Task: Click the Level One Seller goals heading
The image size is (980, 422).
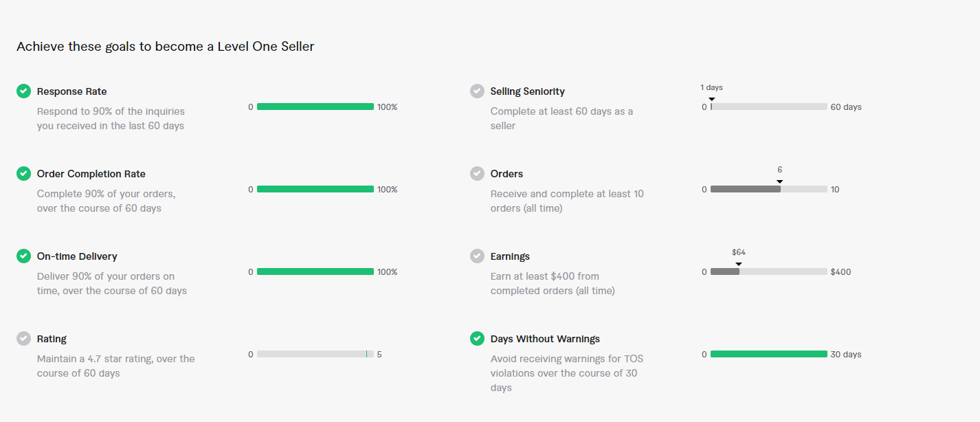Action: [x=166, y=47]
